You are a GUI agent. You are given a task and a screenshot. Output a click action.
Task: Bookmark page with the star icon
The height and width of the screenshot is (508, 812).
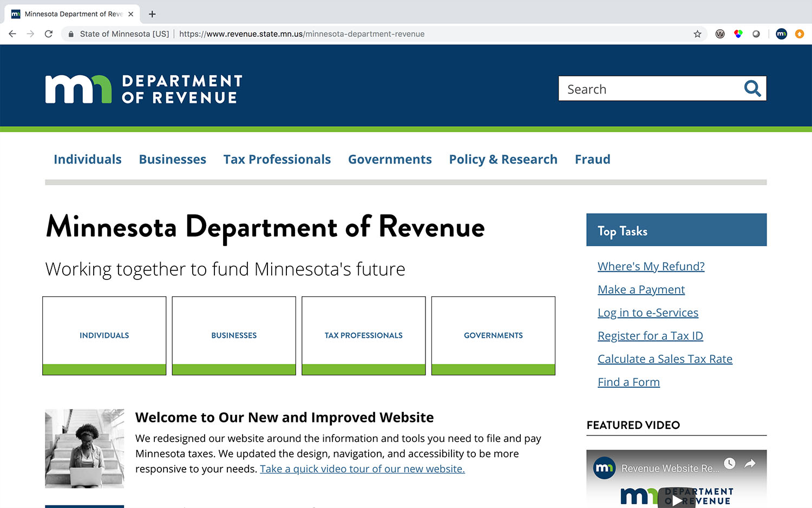click(697, 34)
